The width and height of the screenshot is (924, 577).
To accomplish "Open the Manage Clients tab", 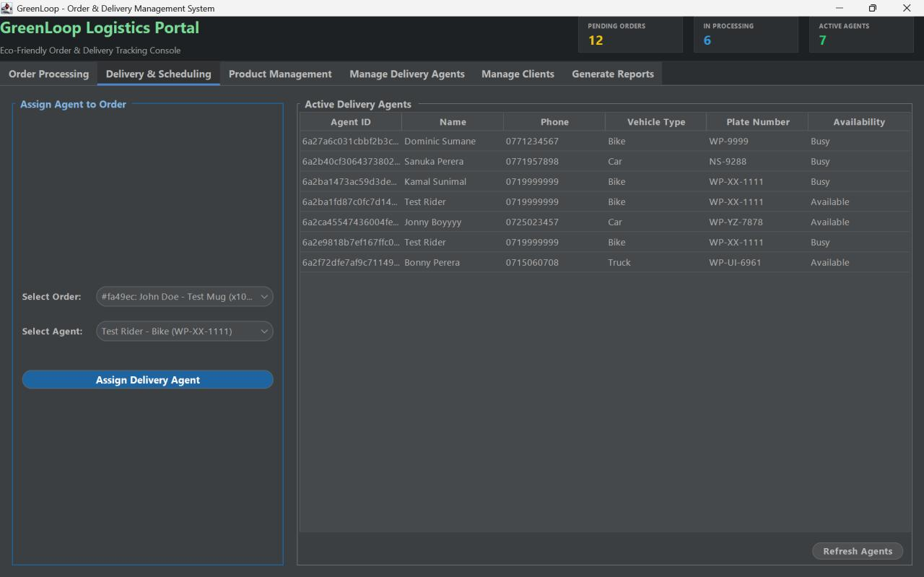I will coord(518,74).
